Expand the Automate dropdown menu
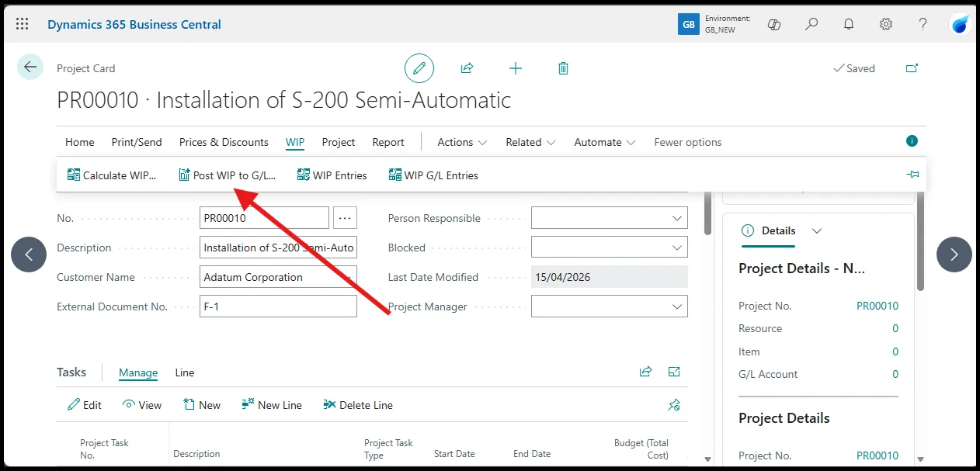 tap(605, 142)
